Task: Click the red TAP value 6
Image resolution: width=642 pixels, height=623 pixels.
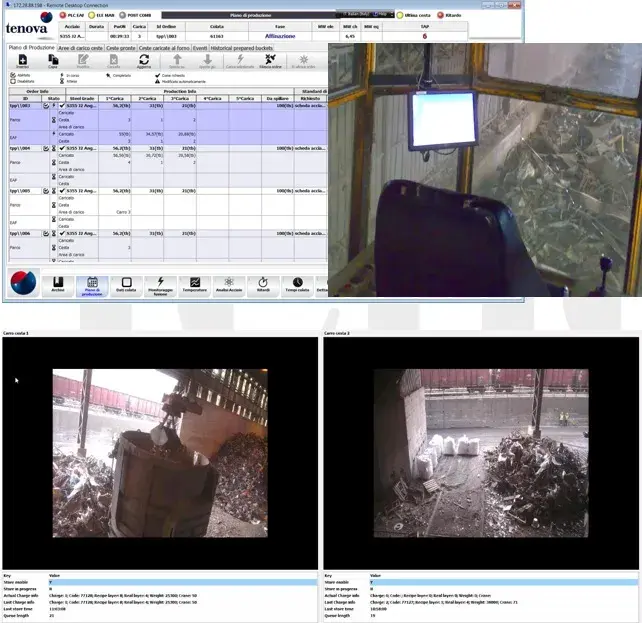Action: click(425, 36)
